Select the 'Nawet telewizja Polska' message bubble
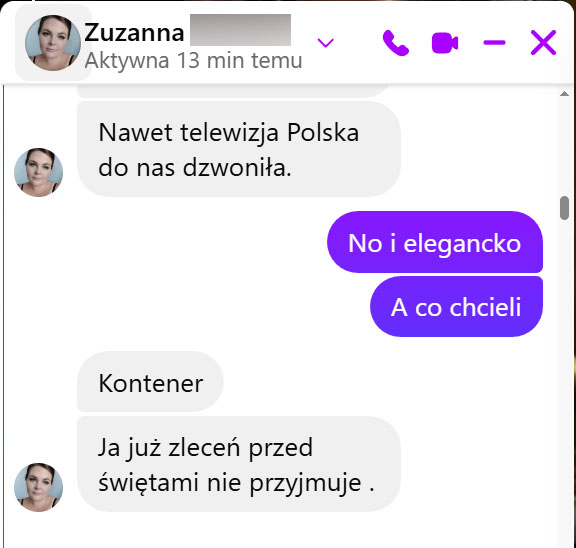 (239, 149)
